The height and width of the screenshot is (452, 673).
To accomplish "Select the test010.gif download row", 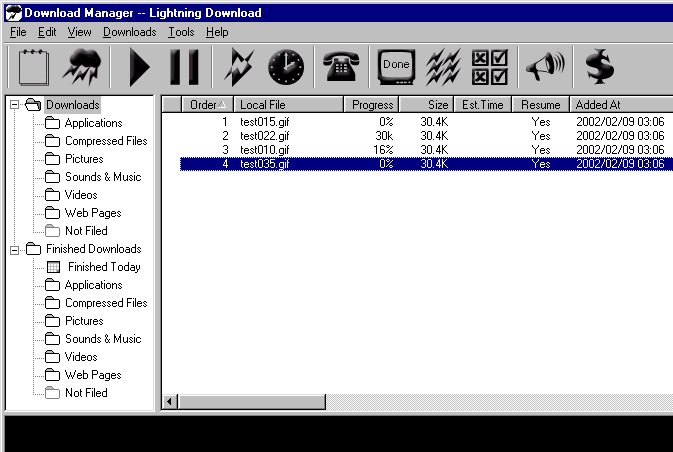I will click(426, 150).
